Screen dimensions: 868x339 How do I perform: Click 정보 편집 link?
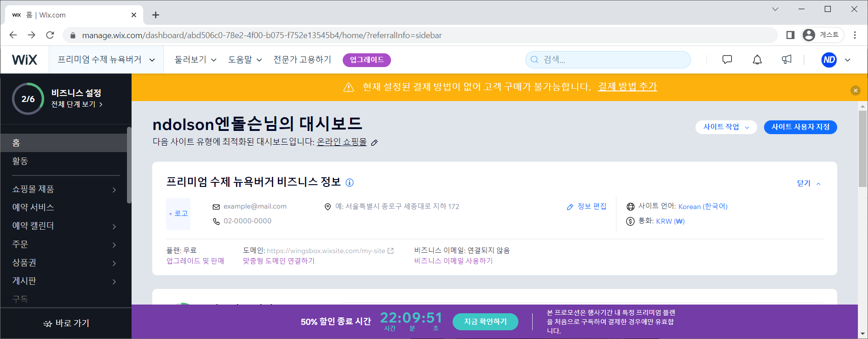(586, 207)
